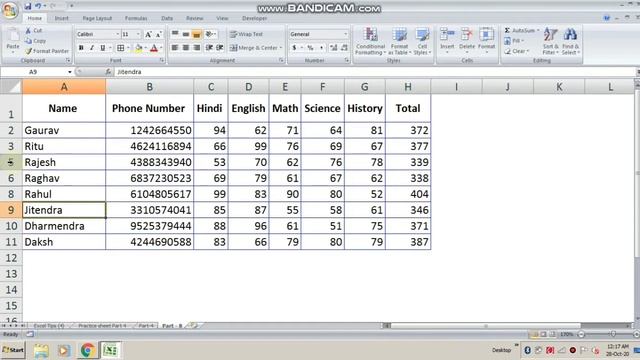Screen dimensions: 640x360
Task: Open Chrome from the taskbar
Action: [87, 350]
